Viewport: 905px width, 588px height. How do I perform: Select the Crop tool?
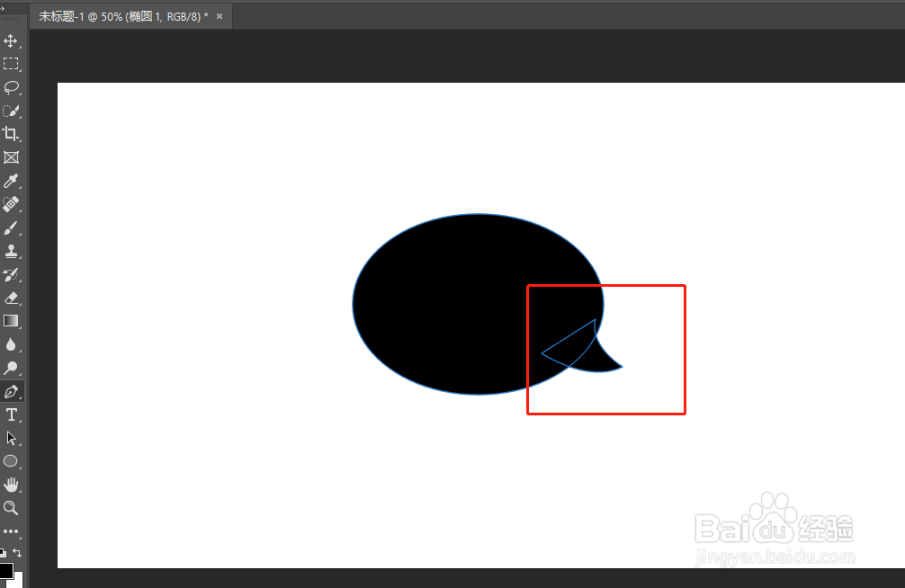pos(11,134)
